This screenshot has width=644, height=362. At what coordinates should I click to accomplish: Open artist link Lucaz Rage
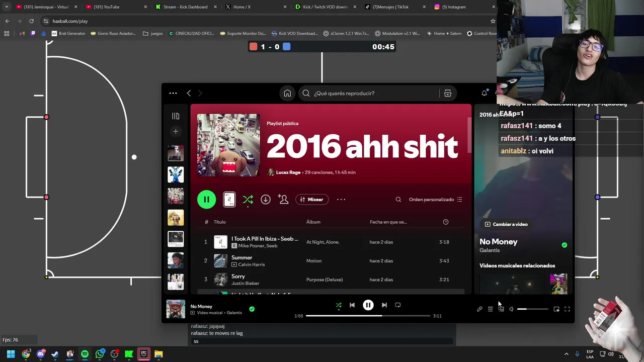(x=288, y=172)
